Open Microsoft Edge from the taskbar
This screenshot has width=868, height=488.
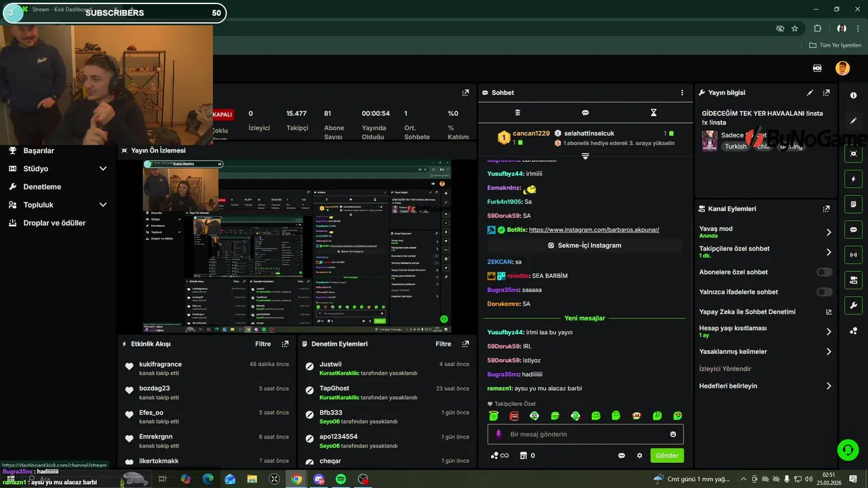point(208,479)
